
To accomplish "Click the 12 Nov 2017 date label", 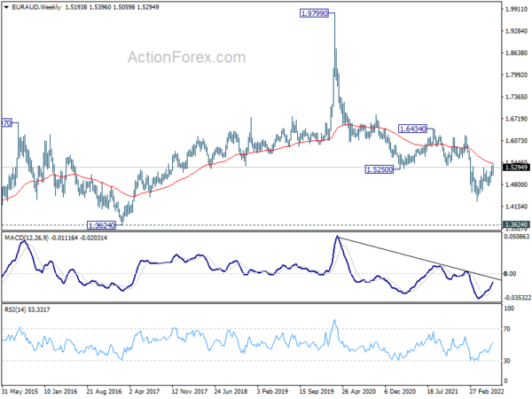I will (190, 391).
